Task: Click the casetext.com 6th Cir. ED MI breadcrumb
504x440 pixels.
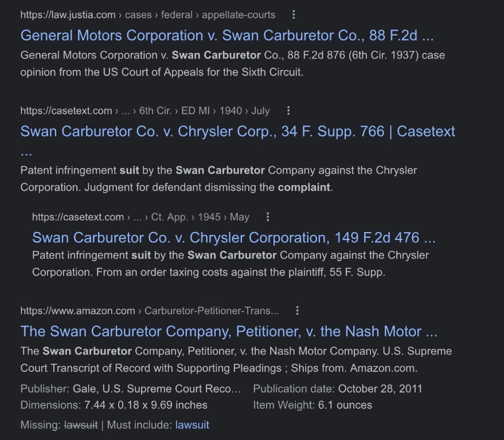Action: tap(144, 111)
